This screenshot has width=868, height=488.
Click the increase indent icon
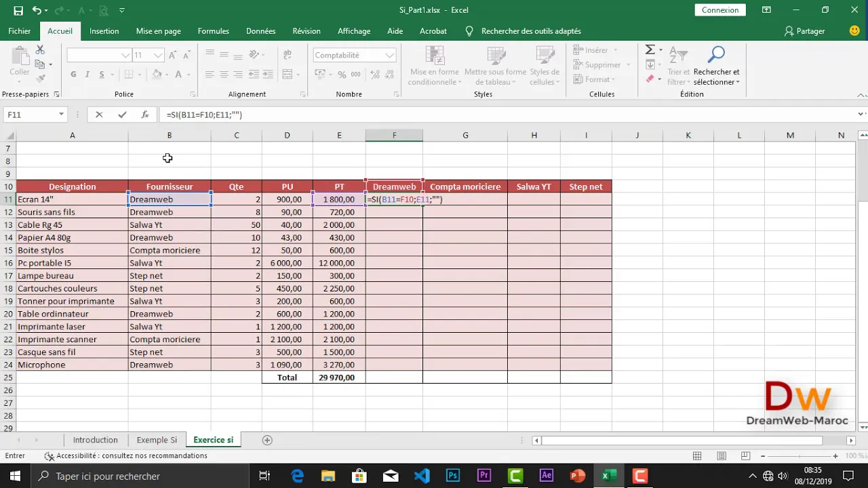click(x=269, y=75)
